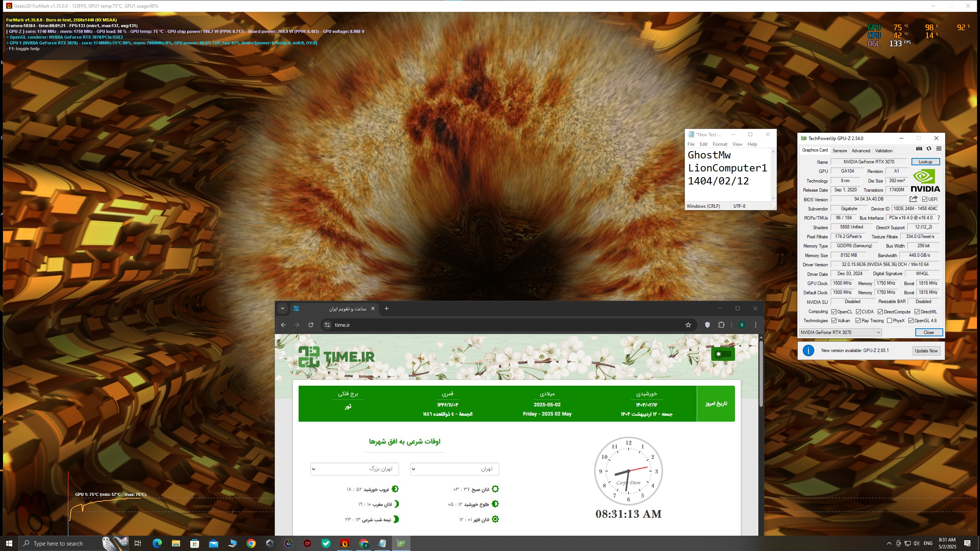980x551 pixels.
Task: Toggle the PhysX checkbox
Action: (889, 321)
